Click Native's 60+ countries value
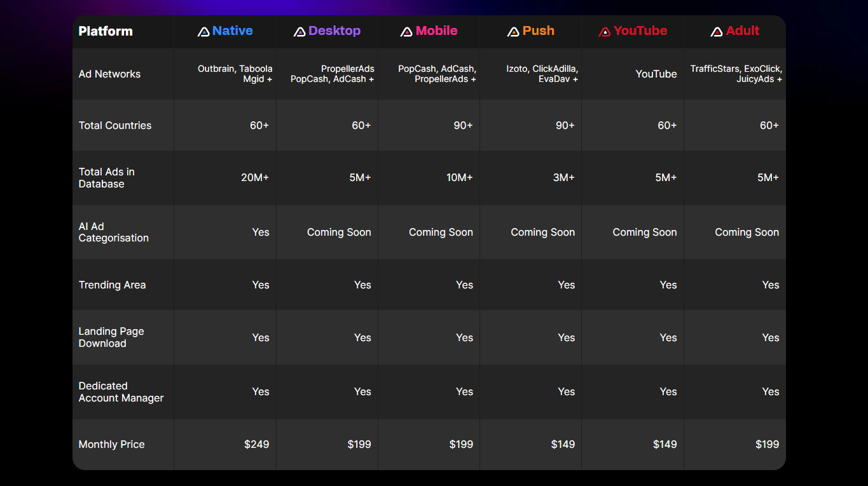Viewport: 868px width, 486px height. coord(259,125)
